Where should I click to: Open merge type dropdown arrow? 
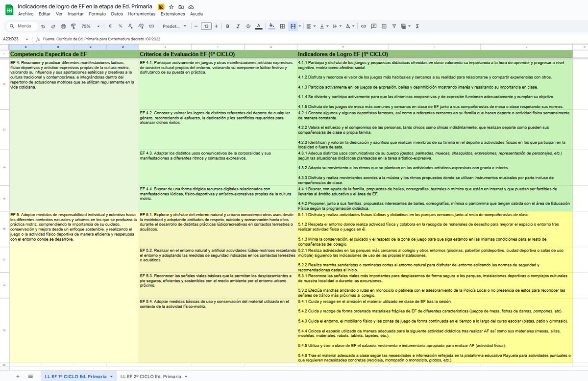299,26
